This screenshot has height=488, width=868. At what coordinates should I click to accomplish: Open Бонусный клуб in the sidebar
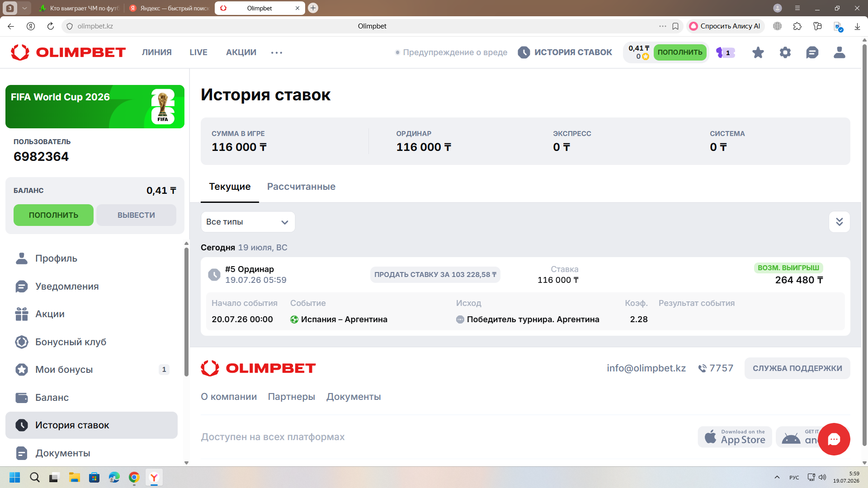91,342
